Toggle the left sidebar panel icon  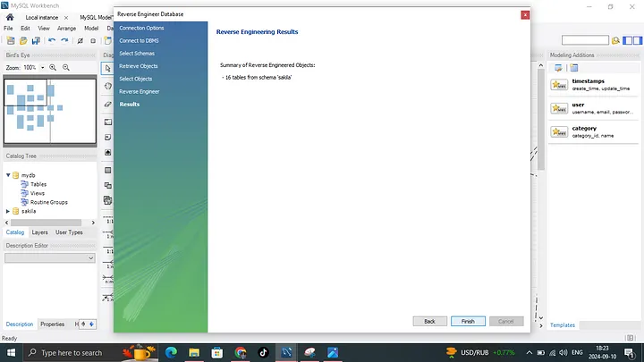pyautogui.click(x=627, y=40)
